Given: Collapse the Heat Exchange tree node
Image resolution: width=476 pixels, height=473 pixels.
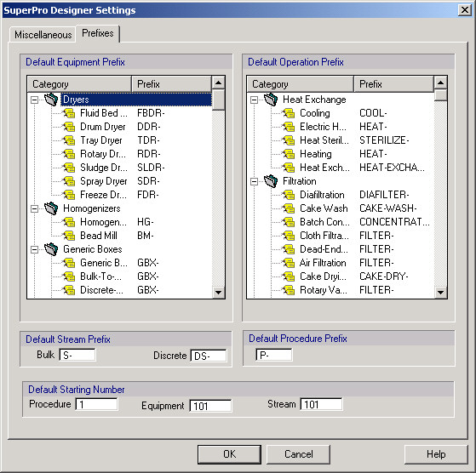Looking at the screenshot, I should tap(254, 100).
